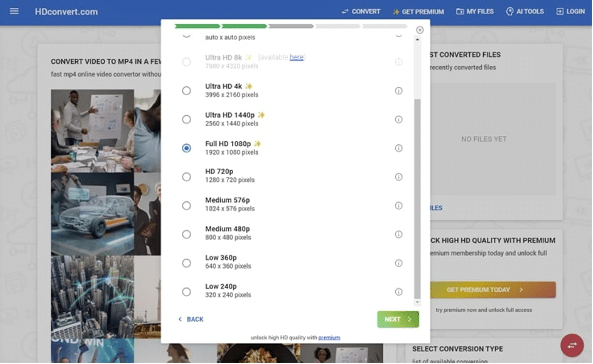
Task: Close the quality selection dialog
Action: click(x=419, y=30)
